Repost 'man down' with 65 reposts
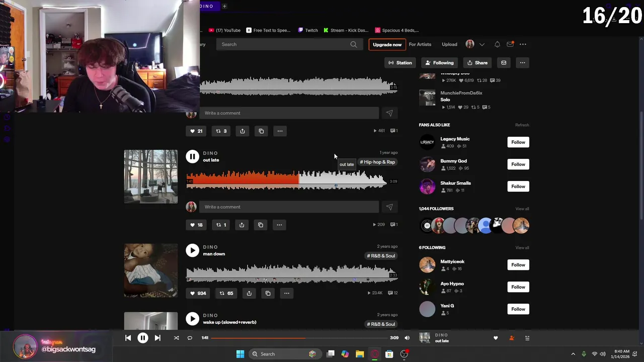644x362 pixels. (226, 293)
